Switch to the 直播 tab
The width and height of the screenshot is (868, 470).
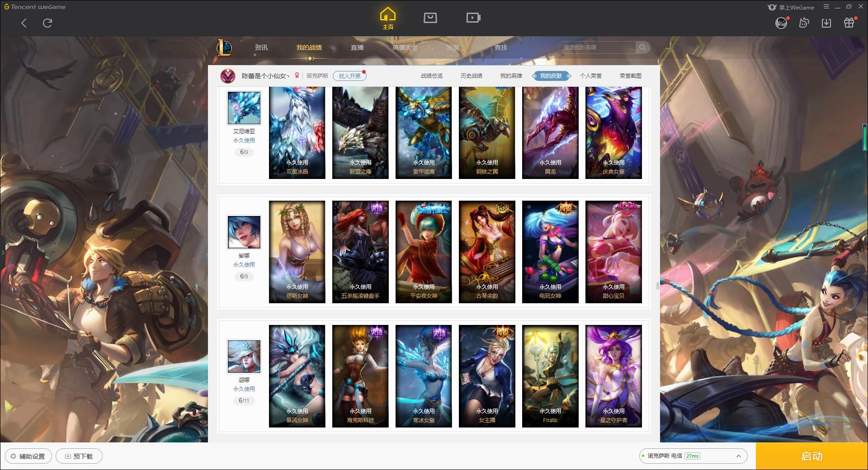357,47
